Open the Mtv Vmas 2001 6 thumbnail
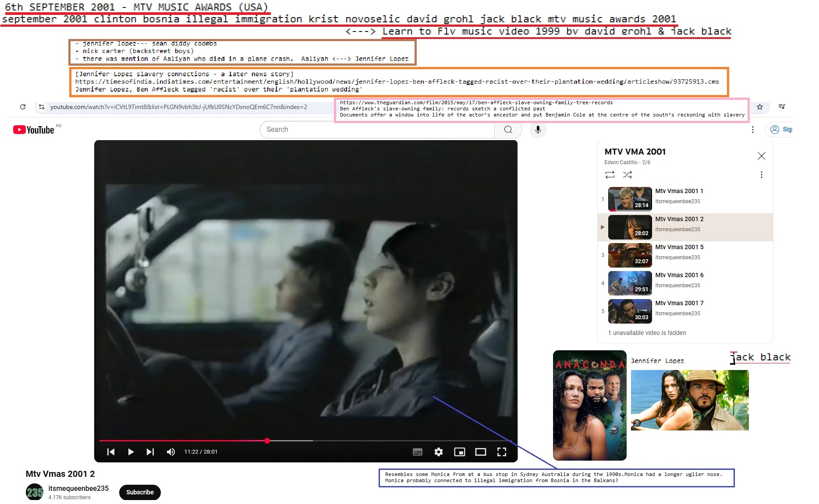This screenshot has width=819, height=504. tap(630, 283)
